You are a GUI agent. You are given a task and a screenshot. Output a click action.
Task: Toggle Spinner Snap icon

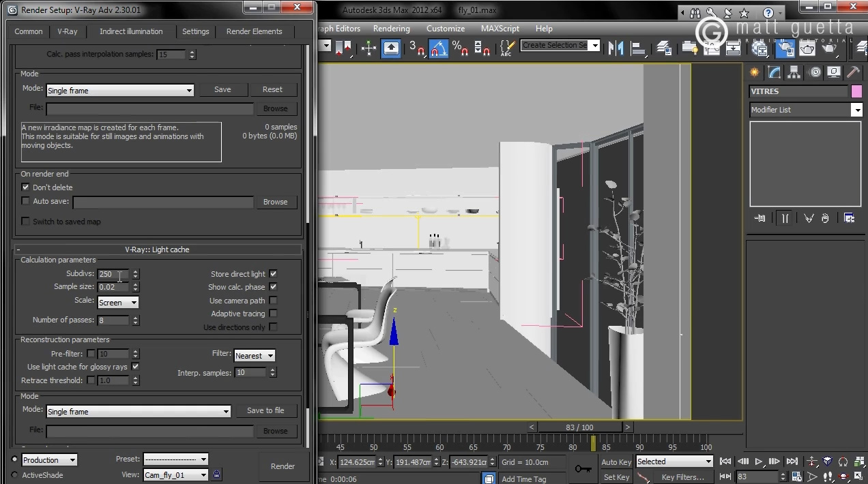(x=482, y=48)
